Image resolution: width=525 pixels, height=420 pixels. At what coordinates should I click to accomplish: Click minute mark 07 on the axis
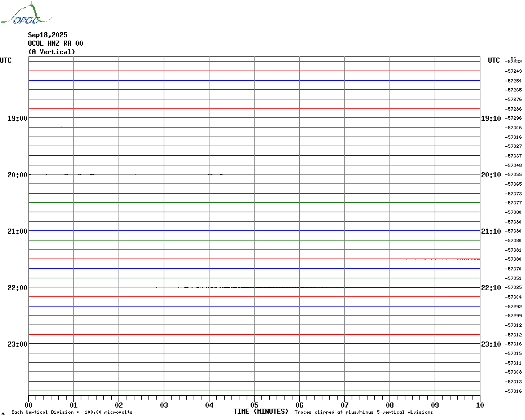click(x=344, y=405)
